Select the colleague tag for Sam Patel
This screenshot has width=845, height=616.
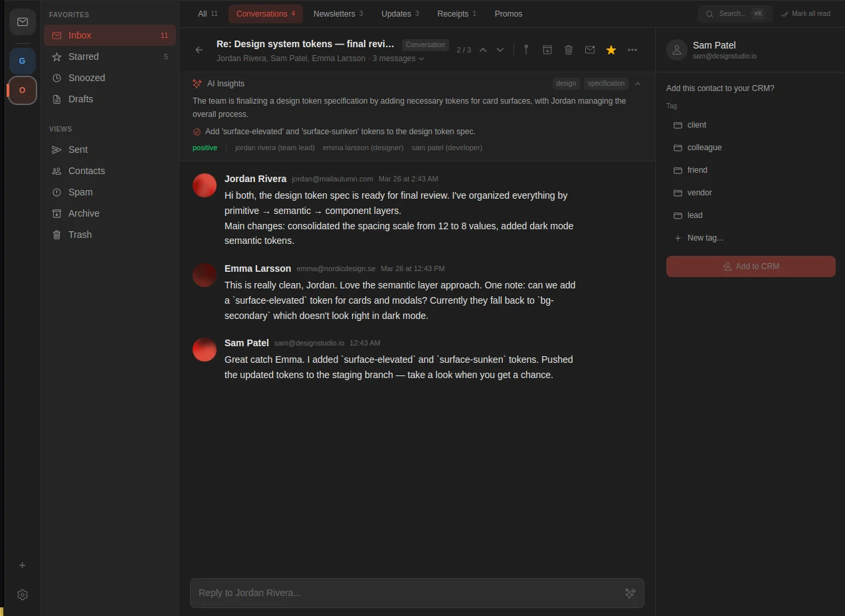(x=704, y=148)
